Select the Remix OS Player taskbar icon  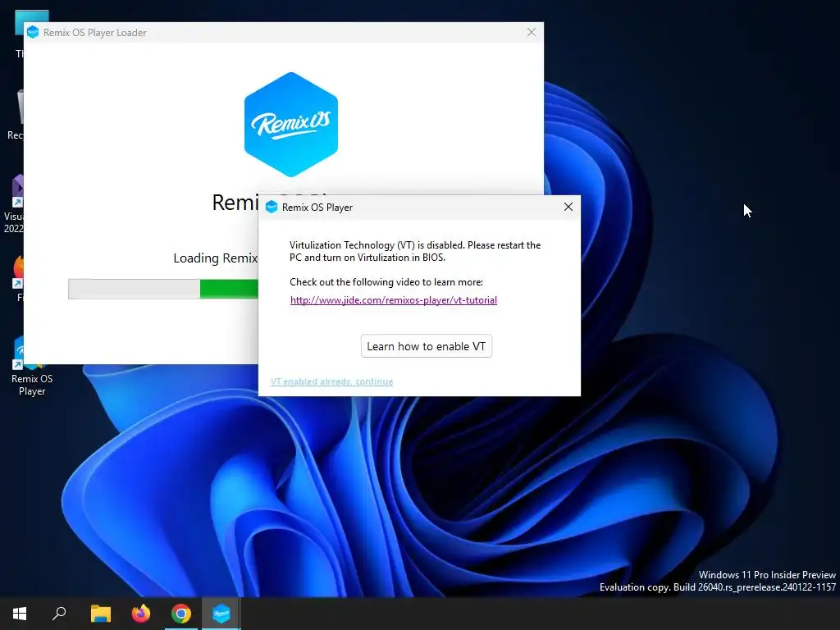tap(221, 614)
